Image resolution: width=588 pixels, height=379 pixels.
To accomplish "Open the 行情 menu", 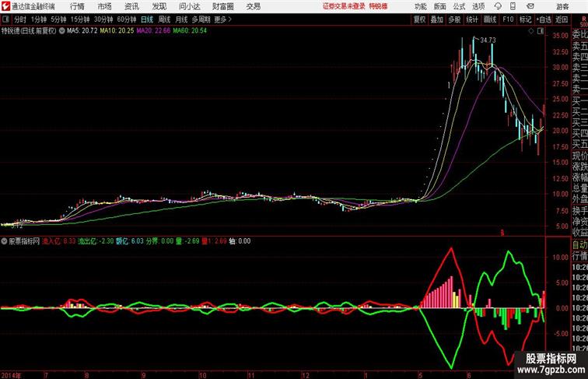I will pyautogui.click(x=77, y=6).
